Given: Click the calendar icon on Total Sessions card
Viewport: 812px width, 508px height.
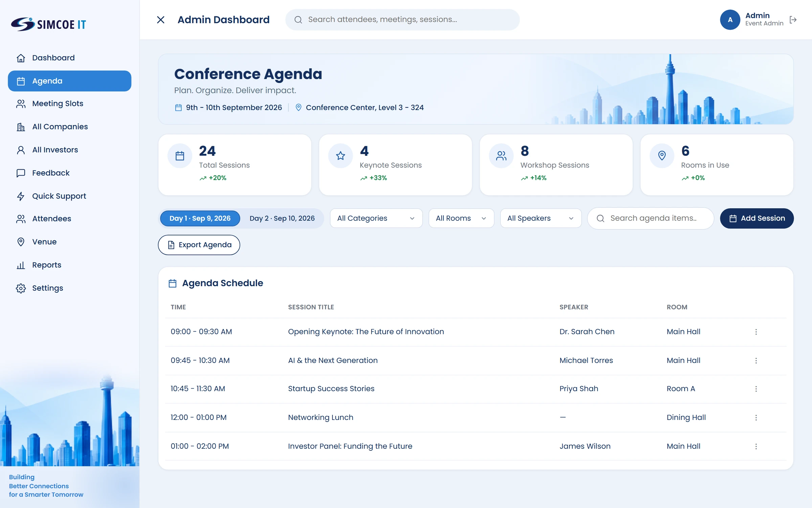Looking at the screenshot, I should point(180,156).
